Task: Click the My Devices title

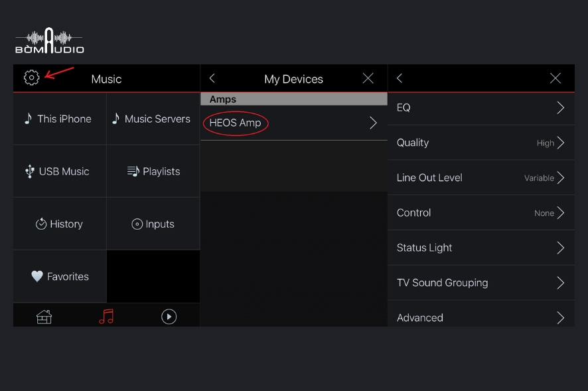Action: coord(293,79)
